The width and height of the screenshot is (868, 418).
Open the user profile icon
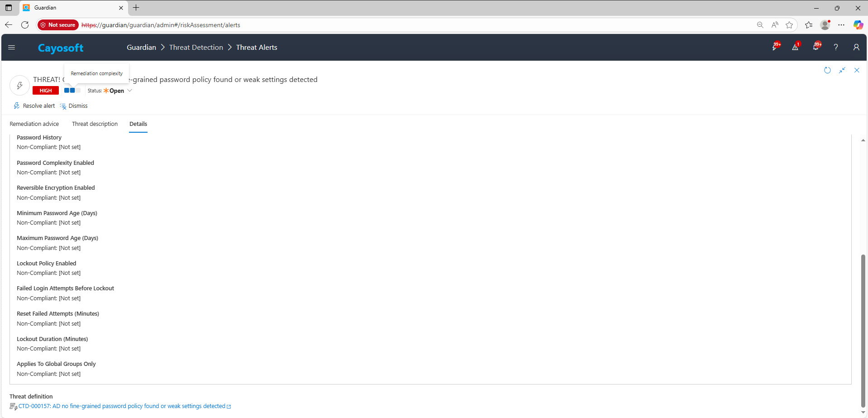[856, 47]
